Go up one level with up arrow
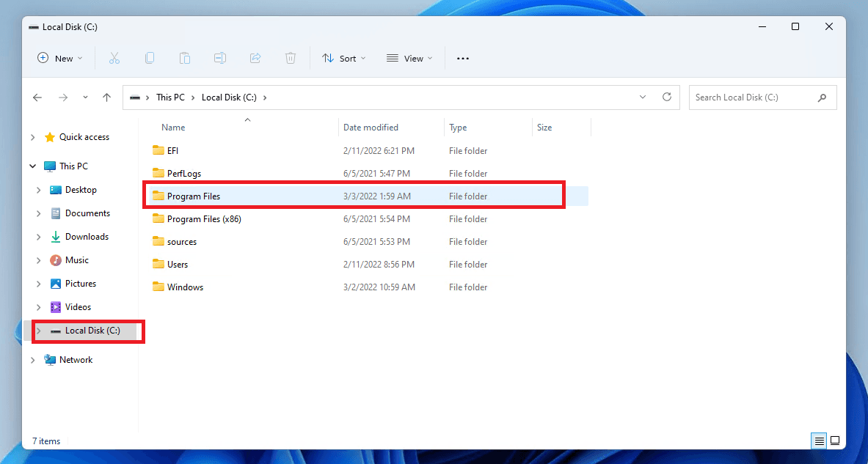Image resolution: width=868 pixels, height=464 pixels. 107,97
